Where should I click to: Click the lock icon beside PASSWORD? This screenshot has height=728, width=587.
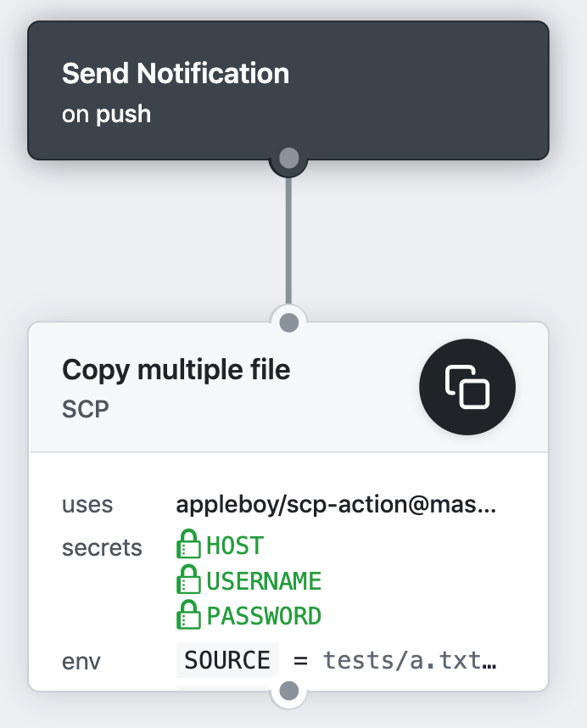click(x=187, y=615)
